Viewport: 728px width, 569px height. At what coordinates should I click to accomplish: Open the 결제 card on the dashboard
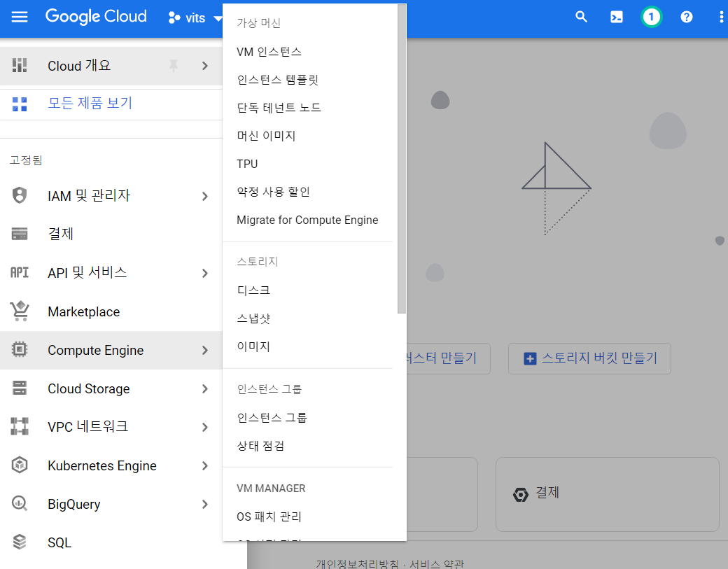pos(608,494)
